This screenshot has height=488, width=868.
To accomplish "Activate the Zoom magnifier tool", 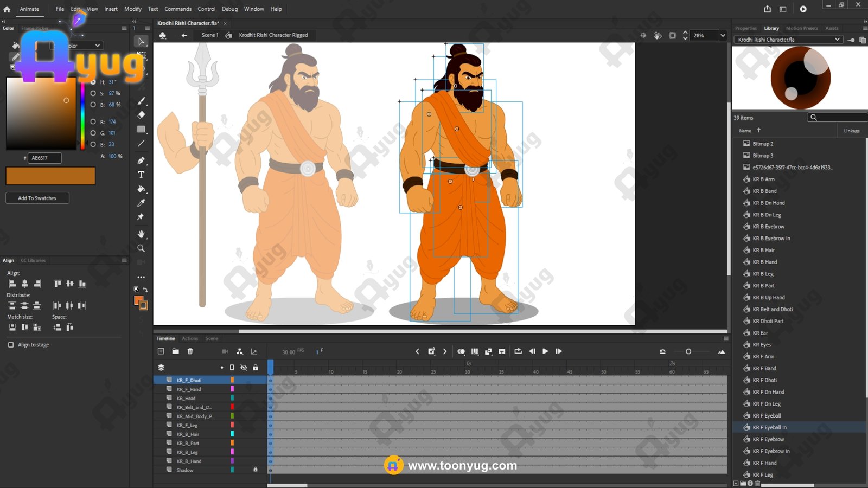I will pyautogui.click(x=141, y=248).
